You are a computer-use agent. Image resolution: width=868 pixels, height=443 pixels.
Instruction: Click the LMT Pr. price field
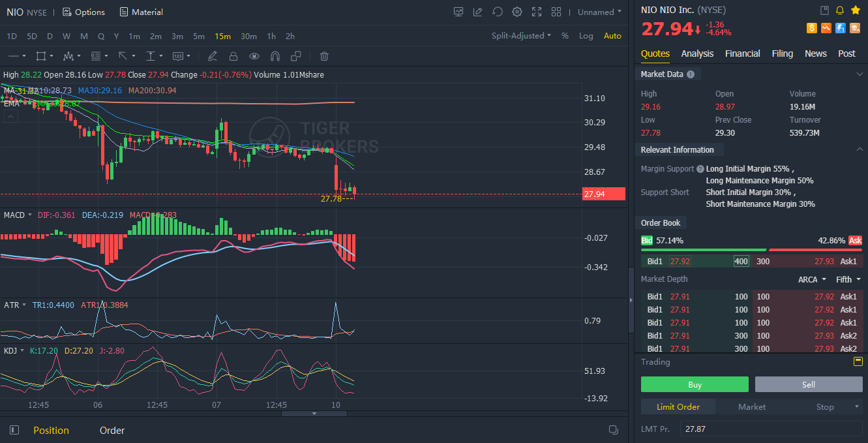(771, 429)
